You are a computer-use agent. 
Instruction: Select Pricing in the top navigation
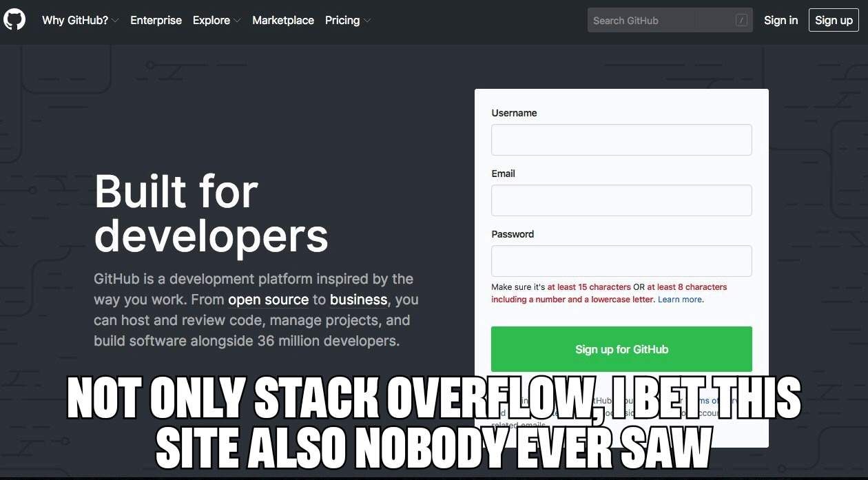tap(342, 20)
